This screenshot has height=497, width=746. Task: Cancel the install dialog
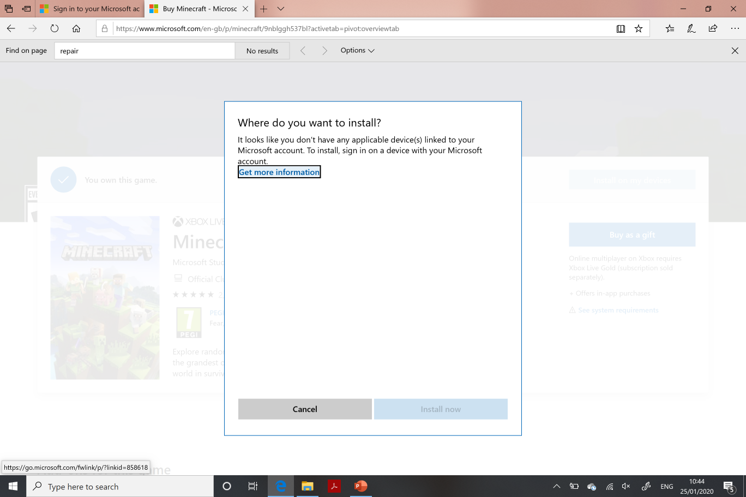click(304, 409)
